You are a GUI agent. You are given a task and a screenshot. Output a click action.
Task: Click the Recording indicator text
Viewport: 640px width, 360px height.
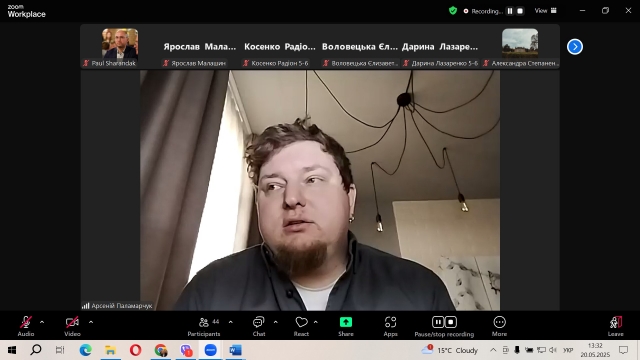click(487, 11)
